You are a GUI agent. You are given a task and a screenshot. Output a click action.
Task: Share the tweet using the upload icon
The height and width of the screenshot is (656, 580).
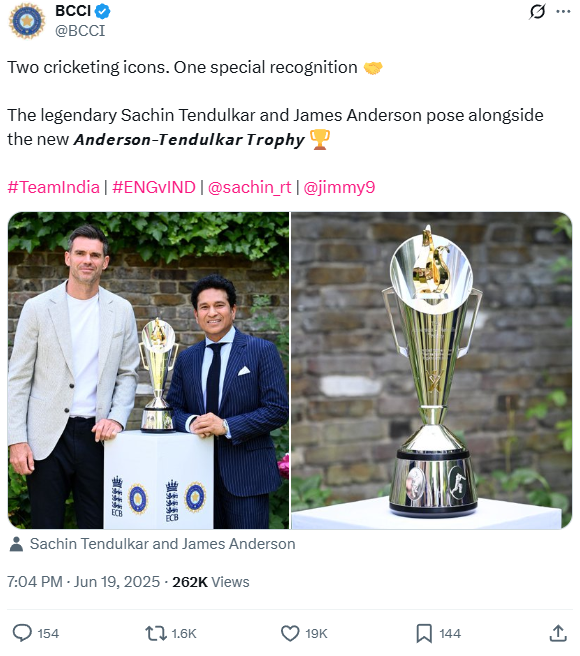(x=558, y=633)
